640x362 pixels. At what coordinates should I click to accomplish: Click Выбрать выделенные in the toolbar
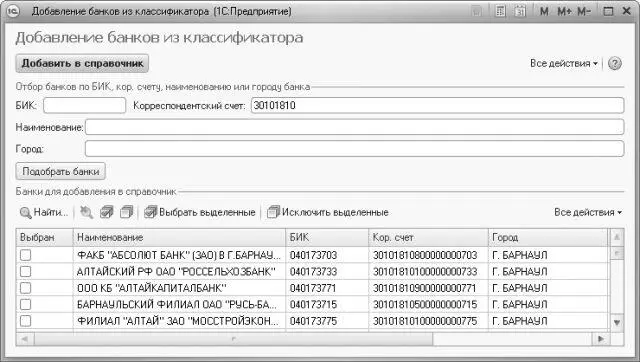click(x=200, y=212)
